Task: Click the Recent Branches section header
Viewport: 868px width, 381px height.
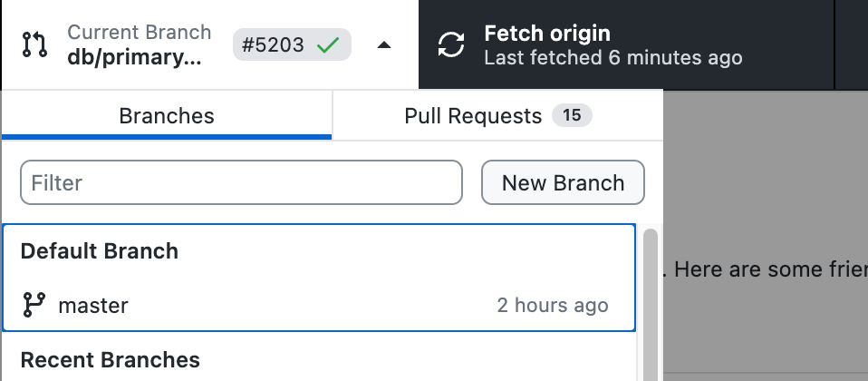Action: 111,360
